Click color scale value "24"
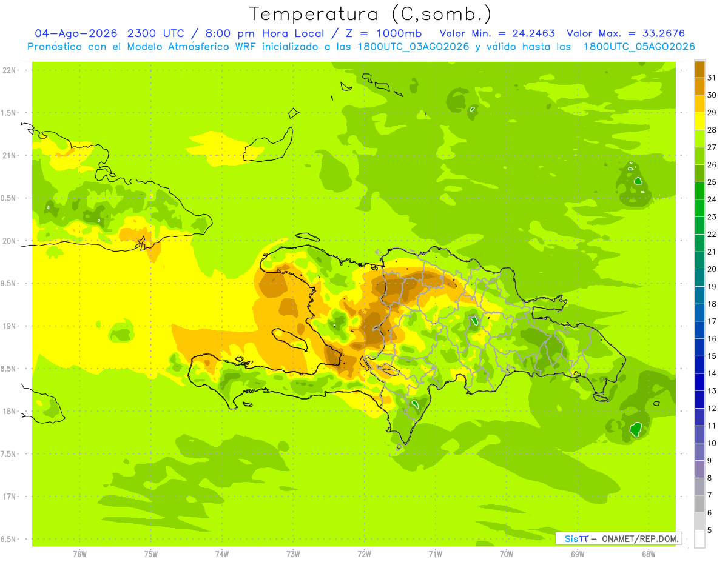 pos(712,199)
